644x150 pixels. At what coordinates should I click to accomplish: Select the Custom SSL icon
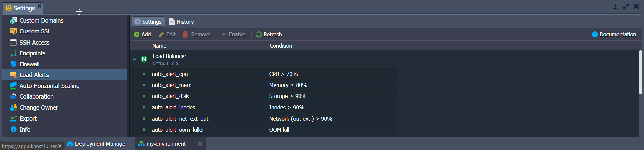[x=13, y=31]
